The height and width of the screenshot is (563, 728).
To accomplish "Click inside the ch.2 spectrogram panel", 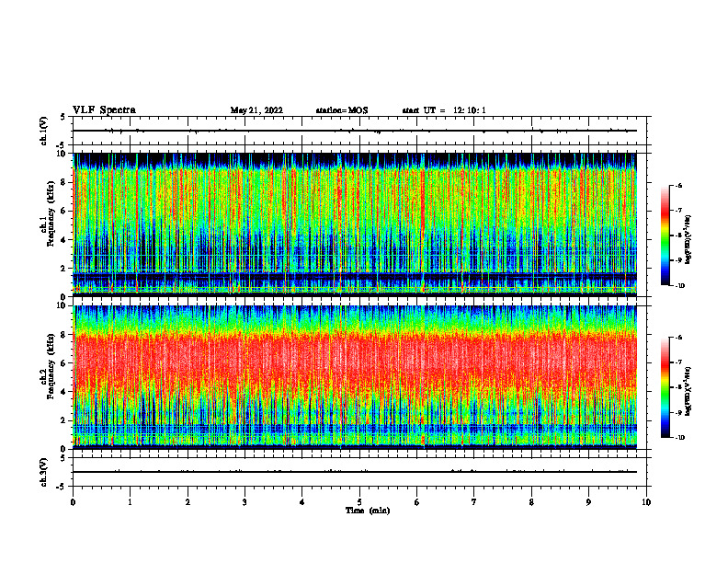I will pos(355,377).
